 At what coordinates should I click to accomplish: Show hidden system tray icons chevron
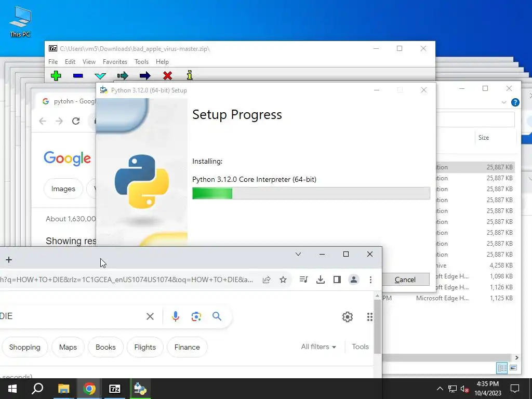[x=440, y=389]
